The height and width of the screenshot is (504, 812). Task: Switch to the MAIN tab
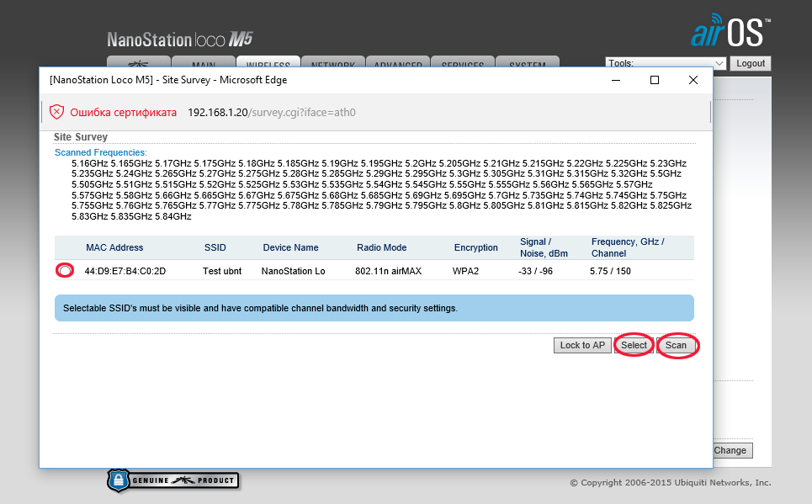point(203,63)
